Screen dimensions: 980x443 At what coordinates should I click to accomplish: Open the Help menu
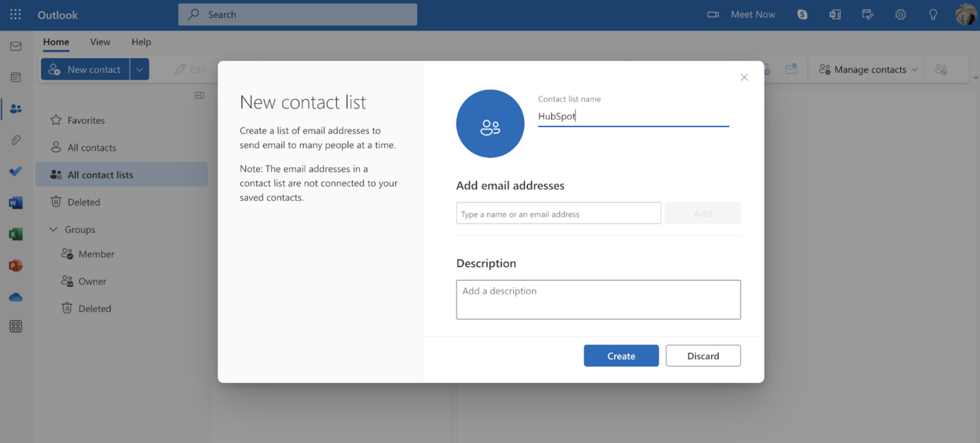click(141, 42)
